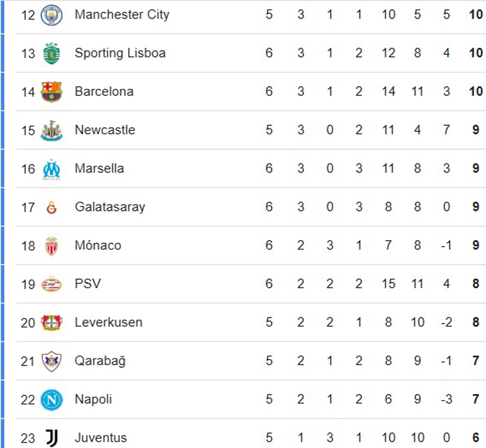The height and width of the screenshot is (448, 486).
Task: Click the Sporting Lisboa club crest
Action: tap(51, 53)
